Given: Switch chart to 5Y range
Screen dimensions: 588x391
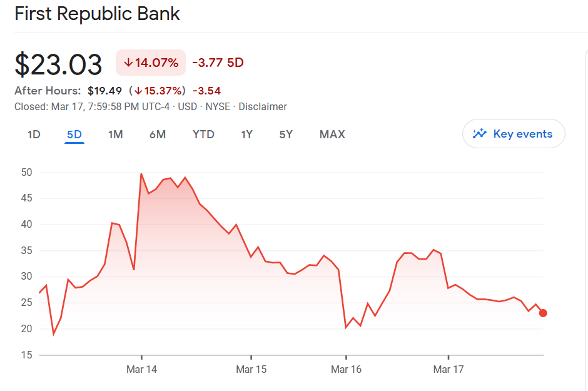Looking at the screenshot, I should tap(286, 135).
